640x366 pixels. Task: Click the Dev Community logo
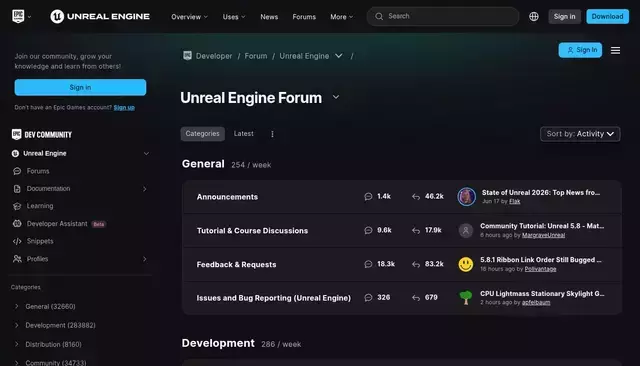[x=42, y=135]
